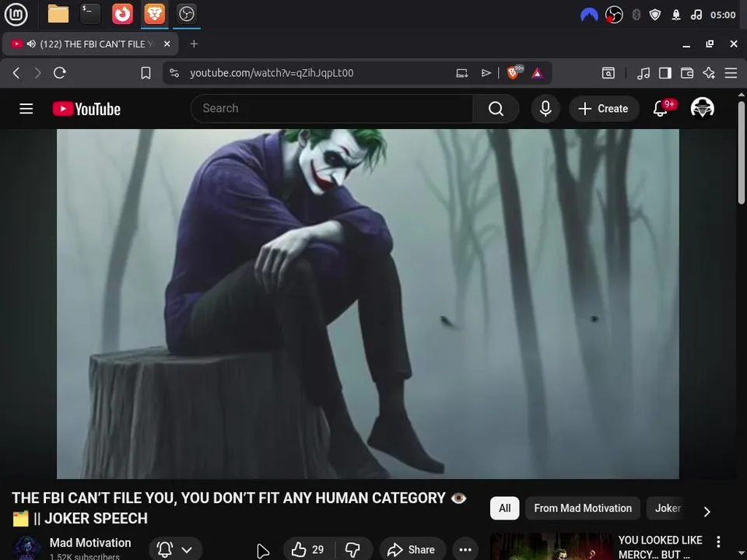747x560 pixels.
Task: Click the magnifier search button
Action: pyautogui.click(x=496, y=109)
